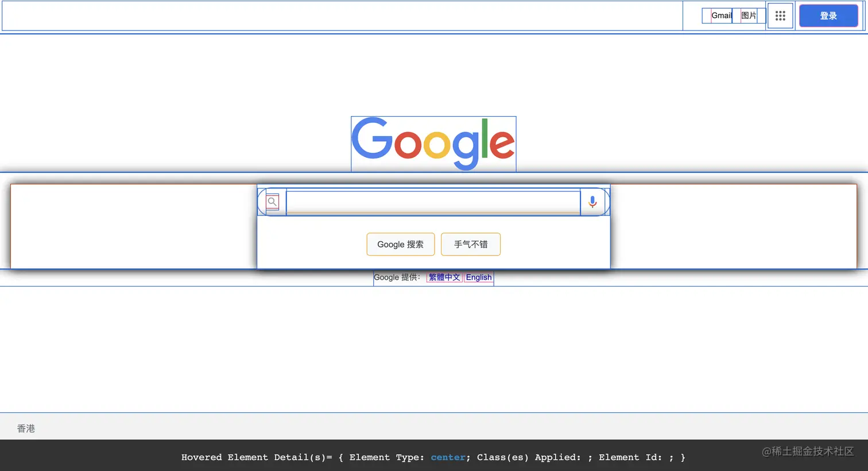Screen dimensions: 868x471
Task: Click the microphone voice search icon
Action: (592, 202)
